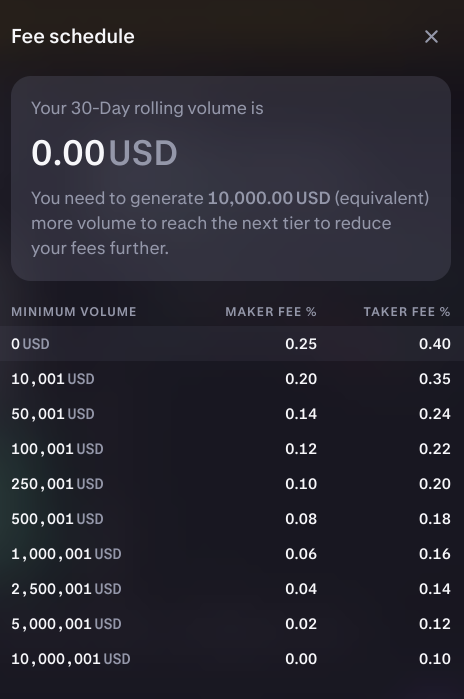Click the 0.02 maker fee value
464x699 pixels.
tap(301, 624)
